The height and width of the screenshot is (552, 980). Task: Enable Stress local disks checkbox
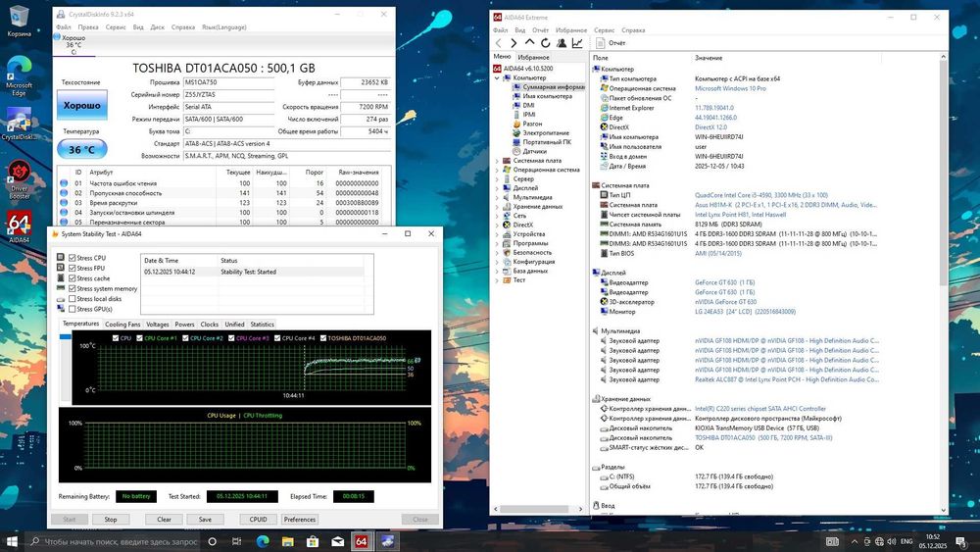(x=72, y=299)
